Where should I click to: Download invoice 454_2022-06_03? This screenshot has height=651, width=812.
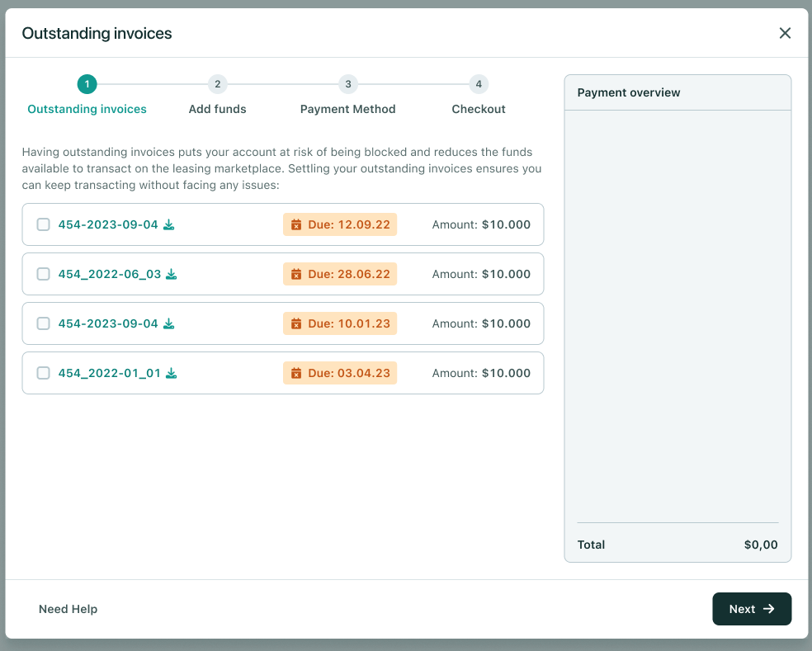click(172, 274)
